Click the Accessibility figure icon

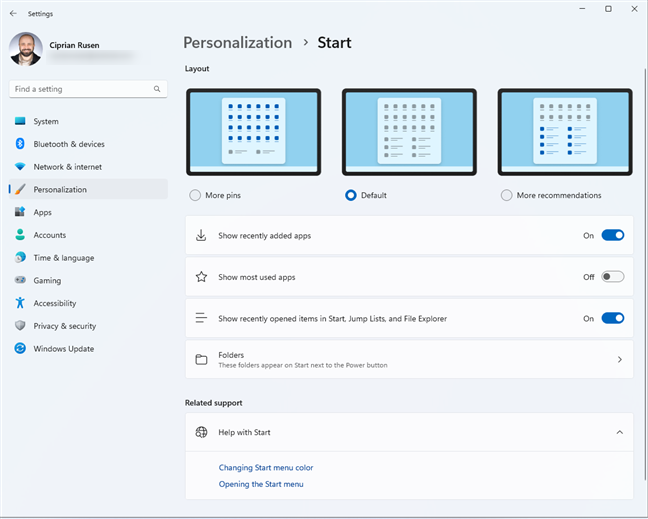tap(20, 303)
